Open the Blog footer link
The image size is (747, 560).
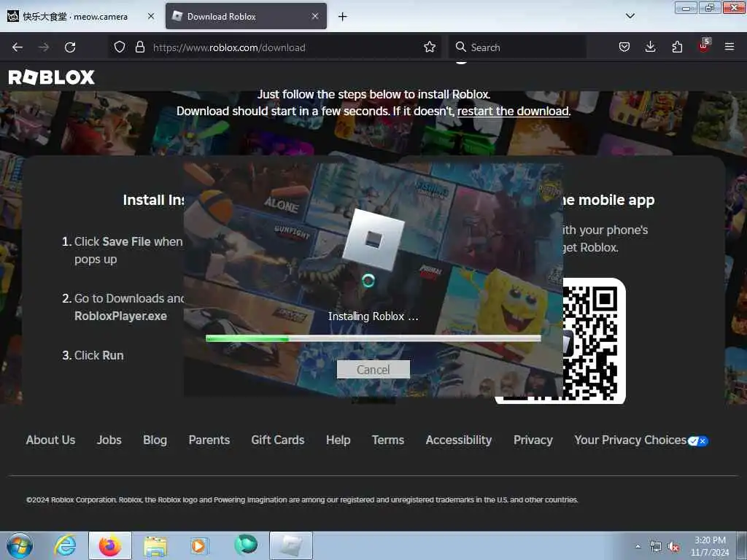coord(155,440)
